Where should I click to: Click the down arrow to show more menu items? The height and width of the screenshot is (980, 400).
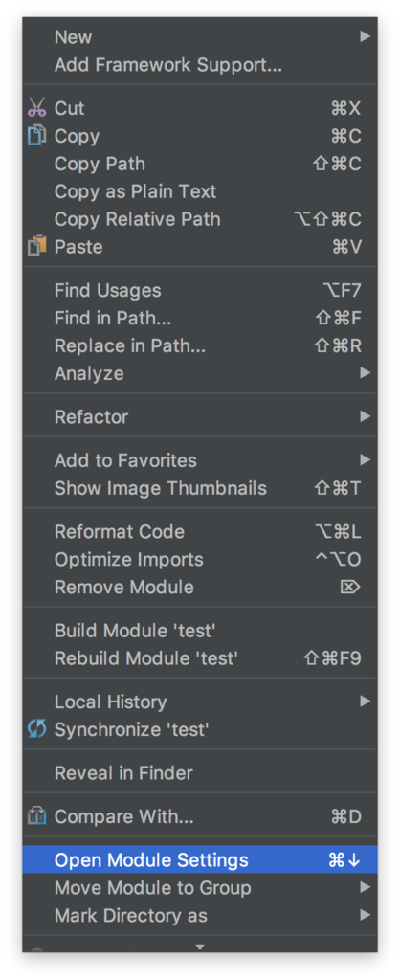(200, 947)
